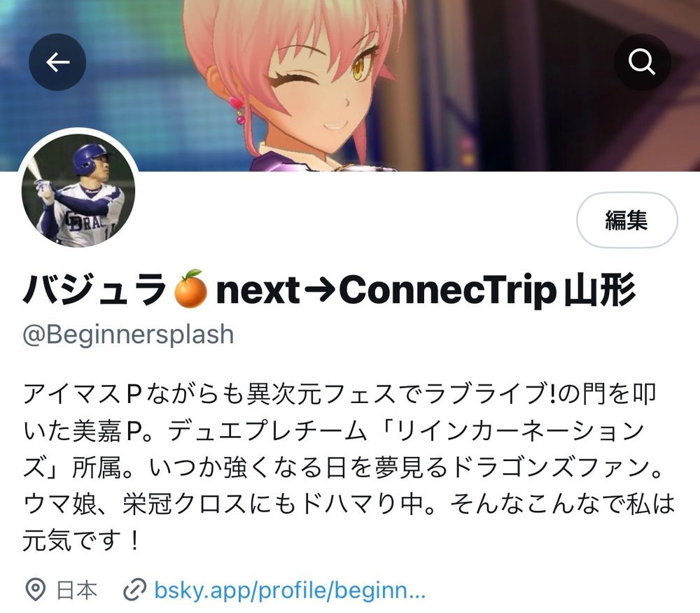Select the 日本 location label
Viewport: 700px width, 613px height.
(77, 590)
